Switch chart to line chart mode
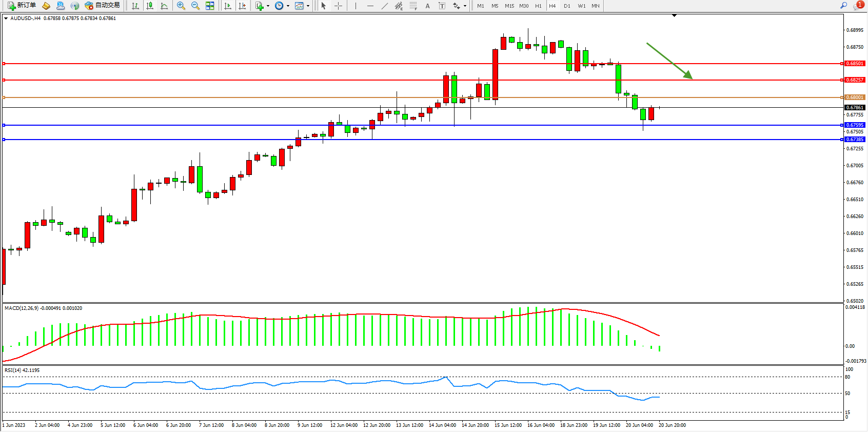 point(164,6)
